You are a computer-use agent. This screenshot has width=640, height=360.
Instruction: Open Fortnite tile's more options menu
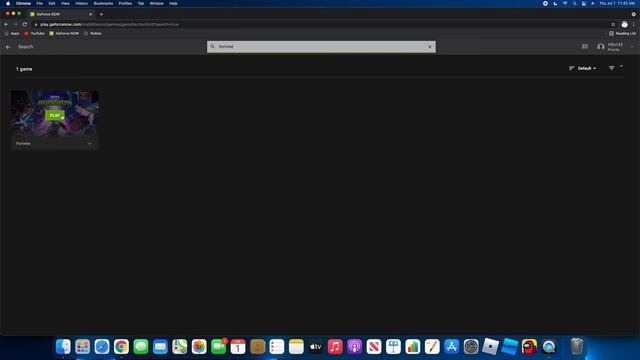pyautogui.click(x=89, y=144)
